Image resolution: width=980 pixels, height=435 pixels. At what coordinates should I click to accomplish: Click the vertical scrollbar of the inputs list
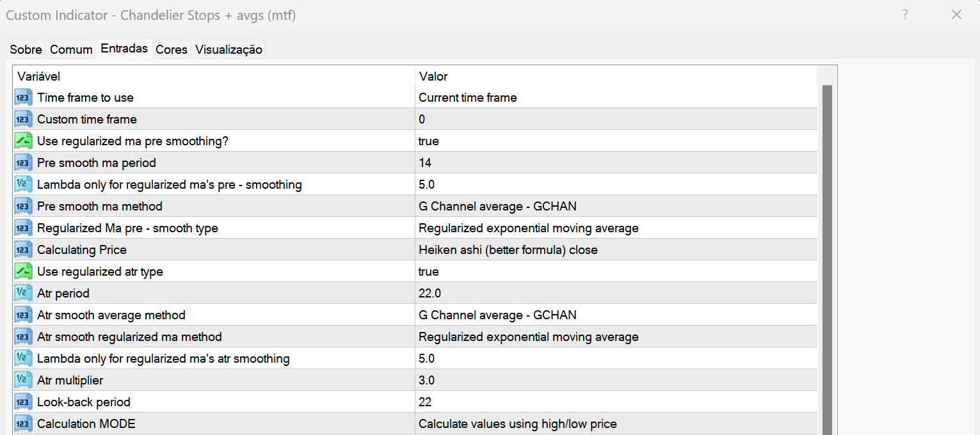pos(827,256)
